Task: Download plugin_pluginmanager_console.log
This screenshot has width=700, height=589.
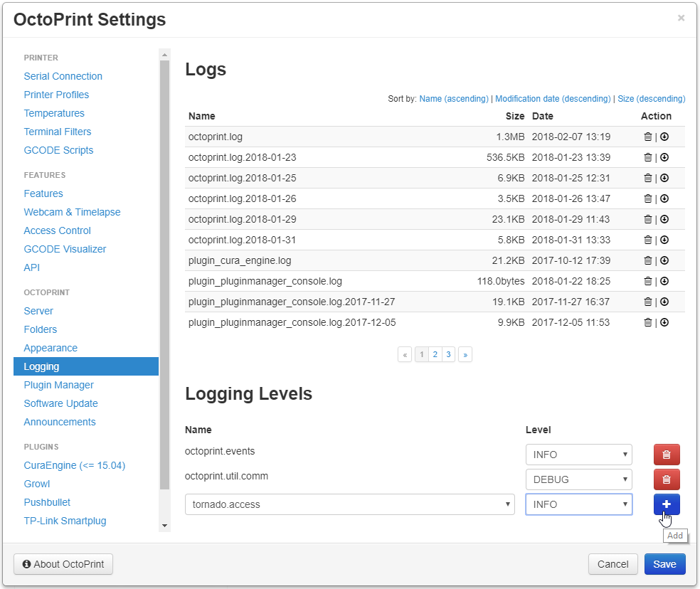Action: (x=664, y=281)
